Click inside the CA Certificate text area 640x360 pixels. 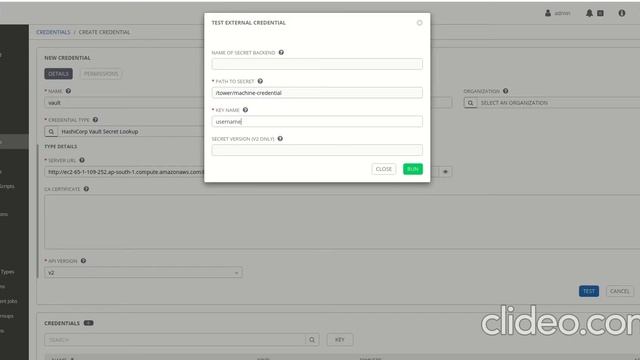coord(342,222)
